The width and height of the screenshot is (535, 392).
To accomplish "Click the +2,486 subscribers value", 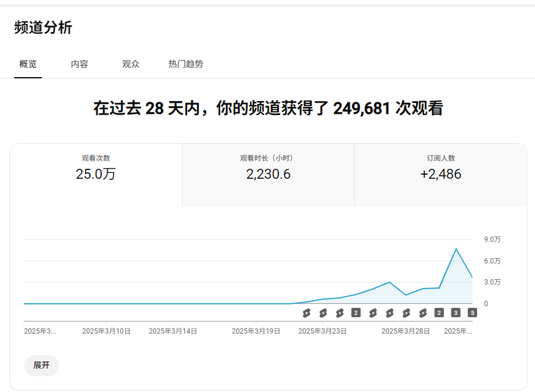I will tap(441, 174).
